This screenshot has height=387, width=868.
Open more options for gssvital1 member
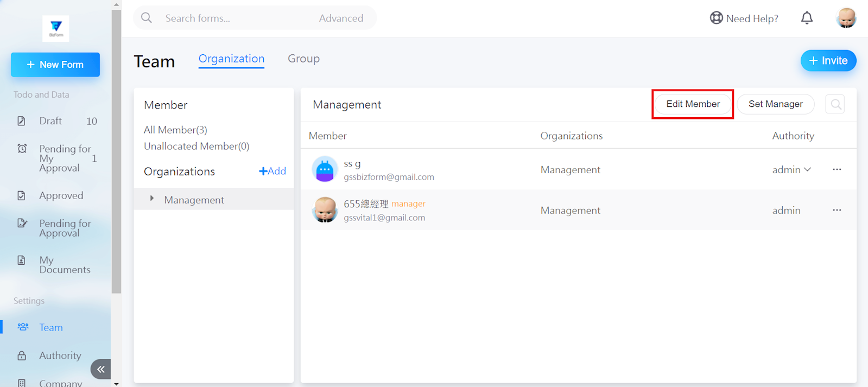click(x=837, y=210)
